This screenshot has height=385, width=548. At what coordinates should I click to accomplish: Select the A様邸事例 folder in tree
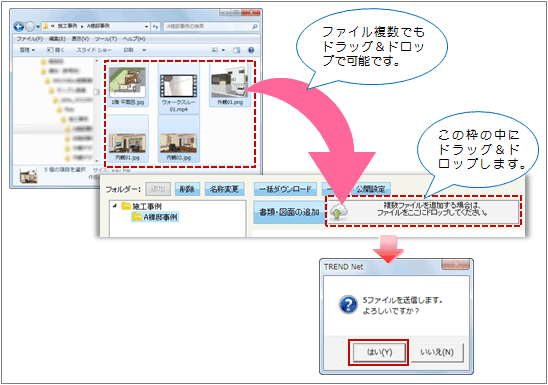pyautogui.click(x=155, y=217)
